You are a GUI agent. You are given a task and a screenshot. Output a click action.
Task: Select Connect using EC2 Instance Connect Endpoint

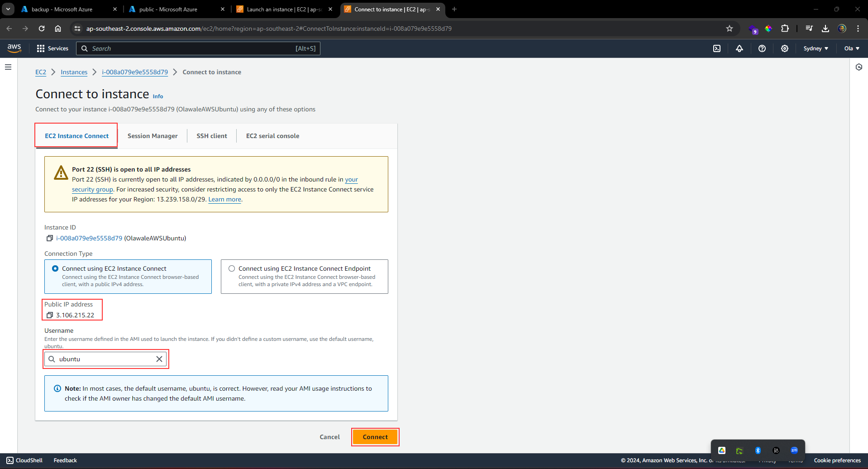point(305,277)
